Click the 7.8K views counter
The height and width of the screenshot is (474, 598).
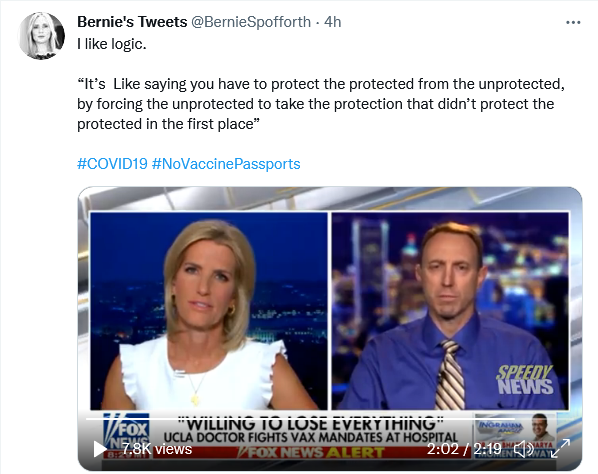point(157,449)
